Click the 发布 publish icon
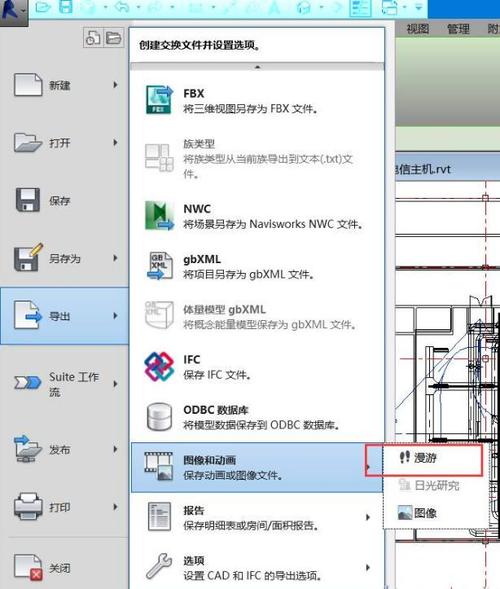 click(x=27, y=449)
